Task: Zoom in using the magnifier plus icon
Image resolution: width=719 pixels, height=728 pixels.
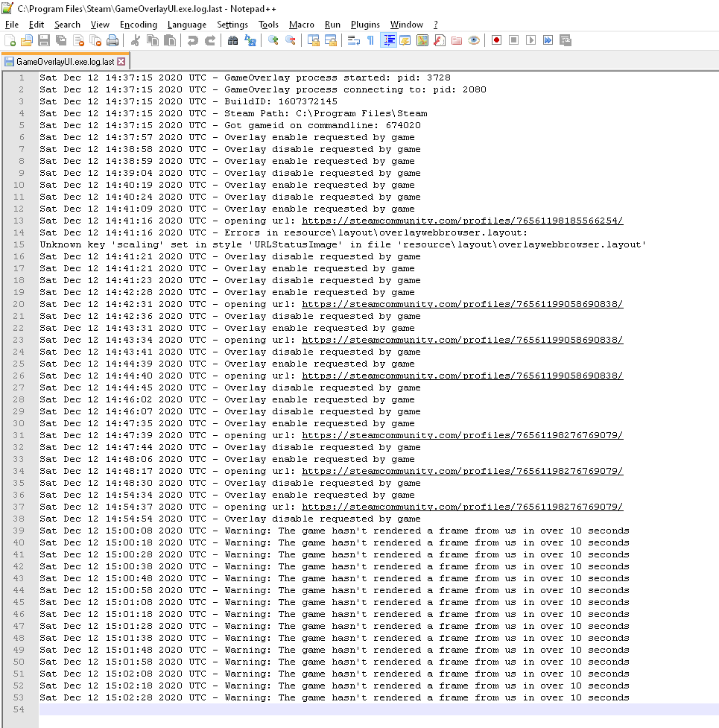Action: tap(273, 41)
